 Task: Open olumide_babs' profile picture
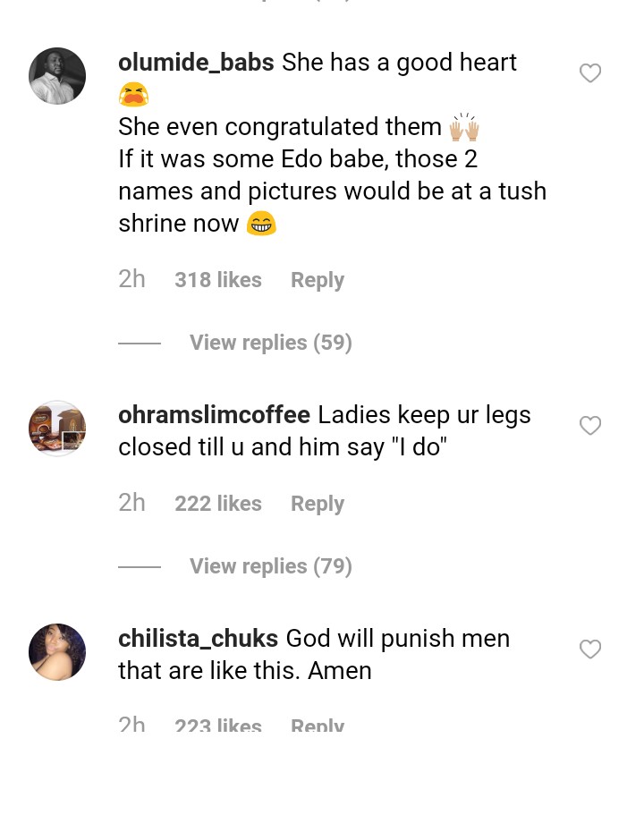tap(57, 76)
